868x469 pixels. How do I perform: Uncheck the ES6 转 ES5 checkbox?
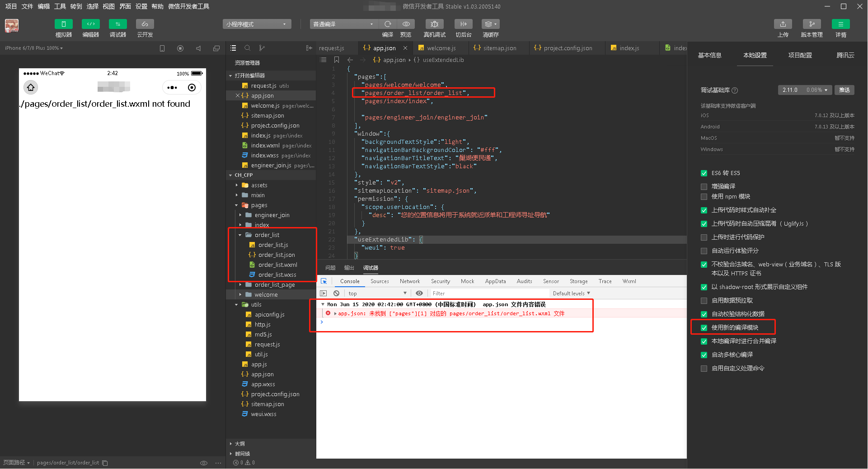[704, 173]
